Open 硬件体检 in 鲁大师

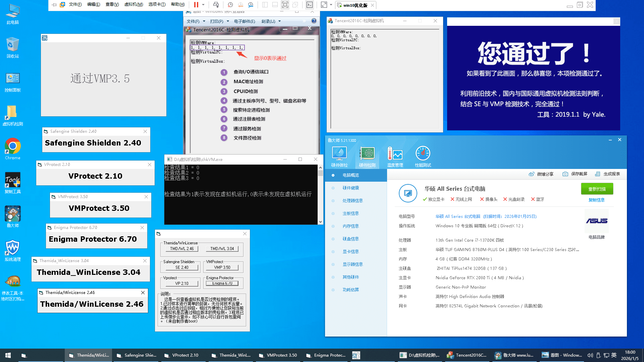coord(339,156)
